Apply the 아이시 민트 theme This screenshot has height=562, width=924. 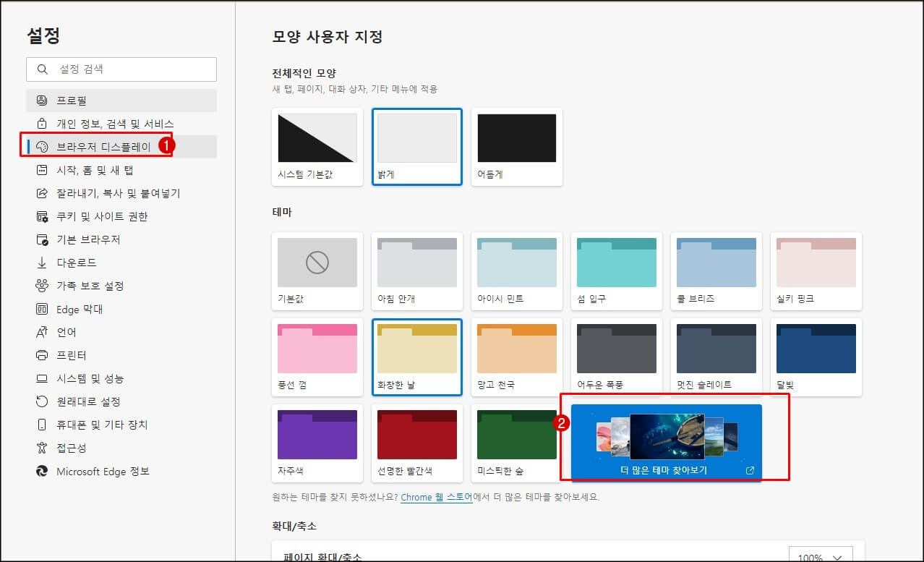(517, 271)
